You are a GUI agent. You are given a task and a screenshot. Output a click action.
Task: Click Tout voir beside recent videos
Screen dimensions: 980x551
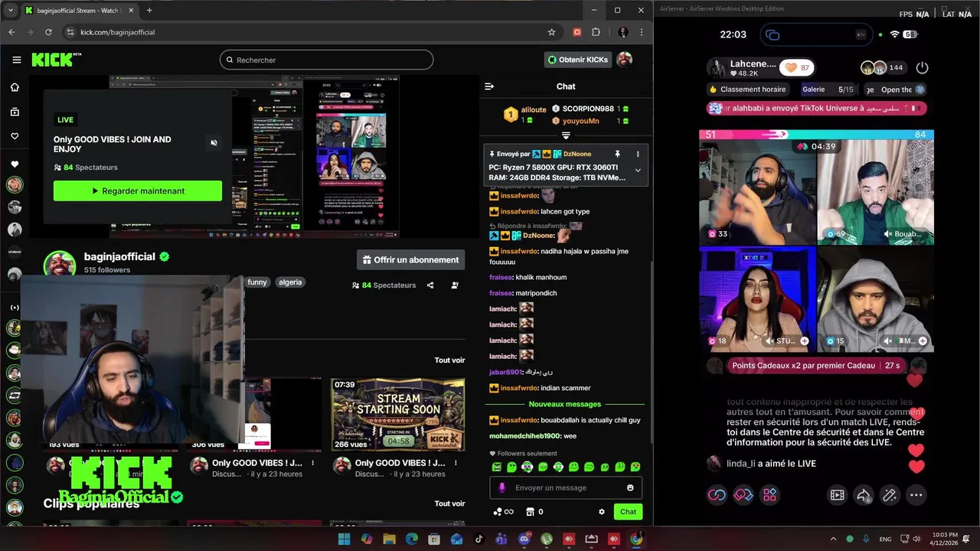(449, 360)
